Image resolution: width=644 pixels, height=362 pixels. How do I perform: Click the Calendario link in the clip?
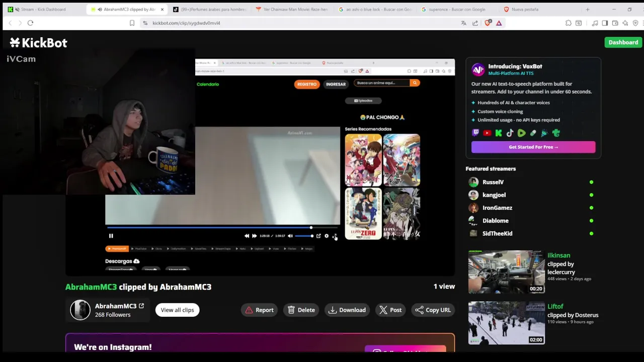pos(208,84)
